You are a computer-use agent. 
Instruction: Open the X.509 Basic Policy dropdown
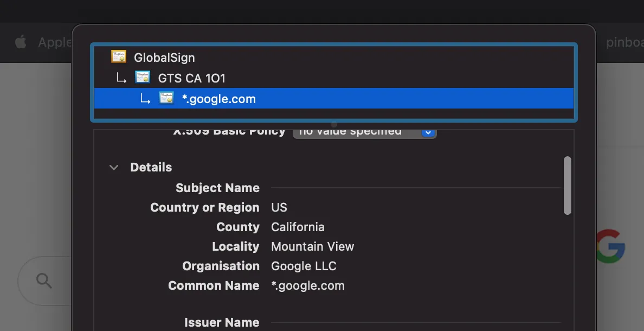[x=364, y=132]
